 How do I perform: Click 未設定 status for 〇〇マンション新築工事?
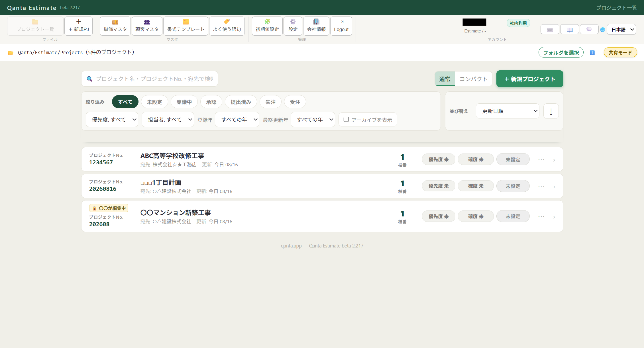513,216
